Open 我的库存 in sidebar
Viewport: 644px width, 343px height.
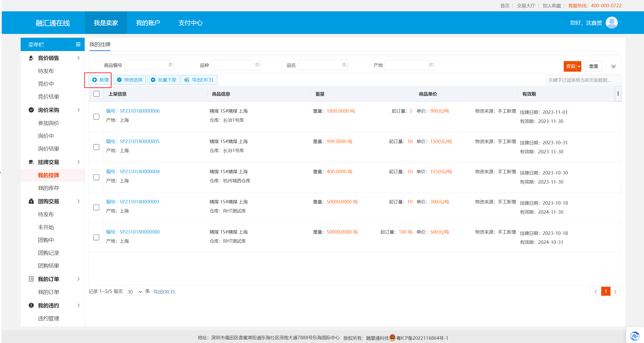point(49,188)
